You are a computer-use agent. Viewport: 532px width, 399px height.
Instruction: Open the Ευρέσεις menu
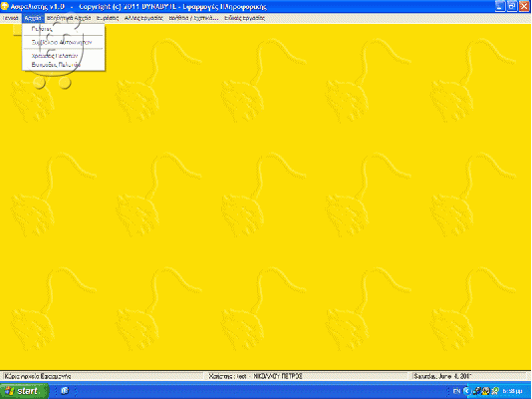coord(108,18)
